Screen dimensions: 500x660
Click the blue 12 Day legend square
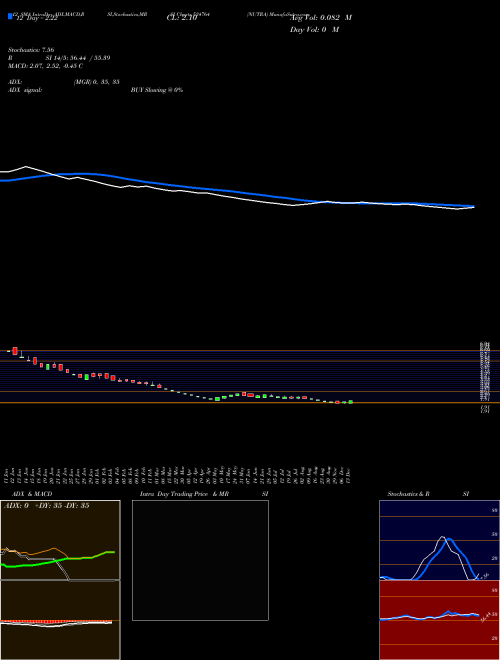click(10, 16)
